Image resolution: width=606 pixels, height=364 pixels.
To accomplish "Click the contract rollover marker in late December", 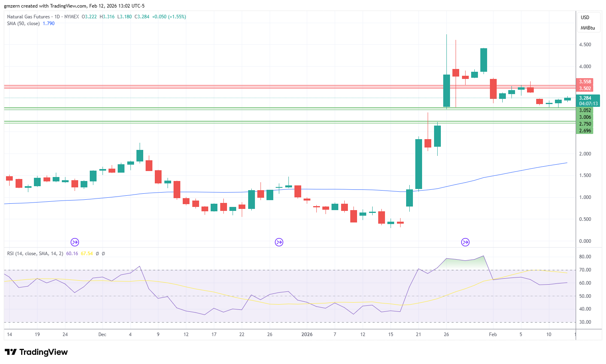I will tap(279, 242).
